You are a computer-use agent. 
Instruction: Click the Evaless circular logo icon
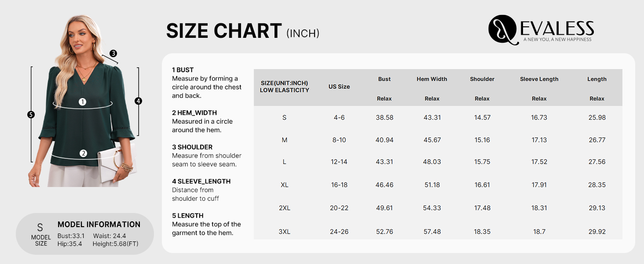click(x=502, y=29)
